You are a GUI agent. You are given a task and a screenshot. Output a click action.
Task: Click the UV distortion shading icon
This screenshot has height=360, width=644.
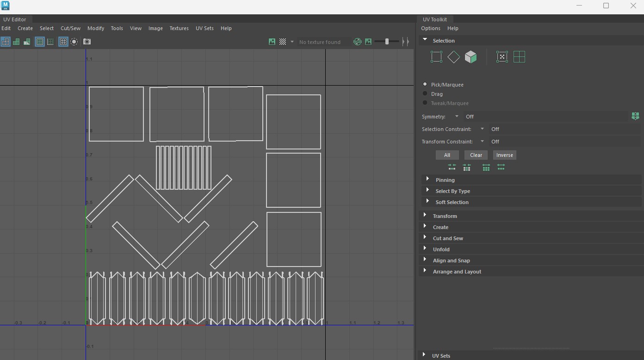27,42
